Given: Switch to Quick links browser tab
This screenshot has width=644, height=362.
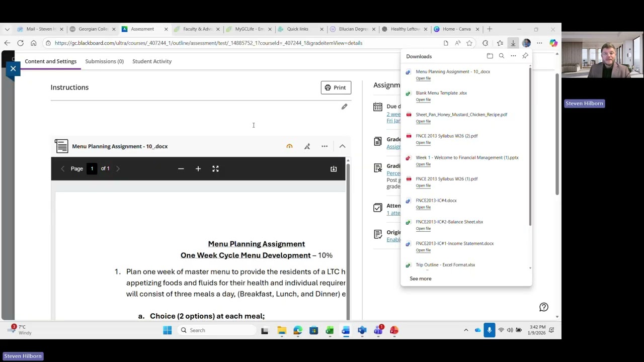Looking at the screenshot, I should click(300, 29).
